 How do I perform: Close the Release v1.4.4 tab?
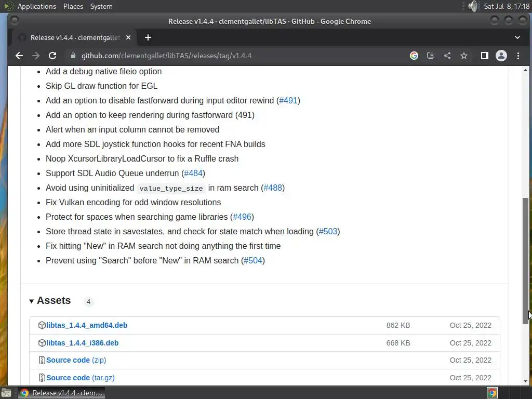(x=128, y=37)
